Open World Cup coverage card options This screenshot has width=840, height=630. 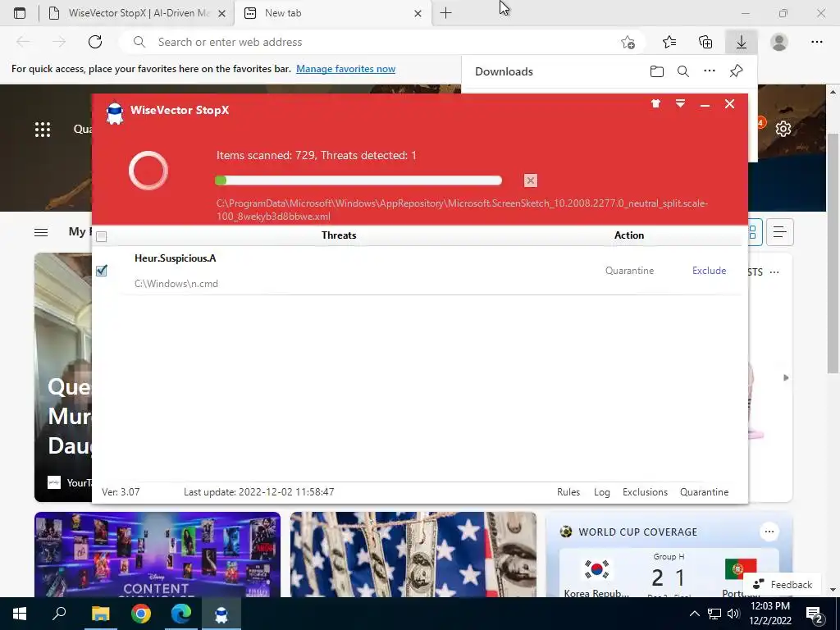769,532
